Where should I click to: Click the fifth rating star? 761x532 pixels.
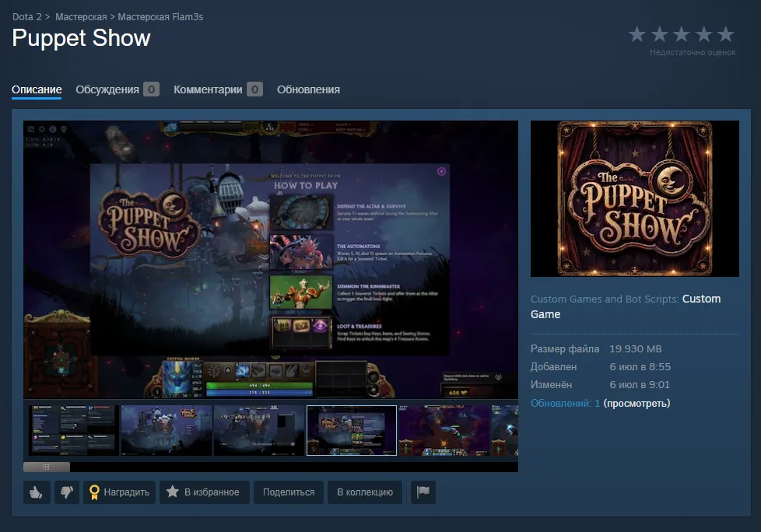coord(726,34)
